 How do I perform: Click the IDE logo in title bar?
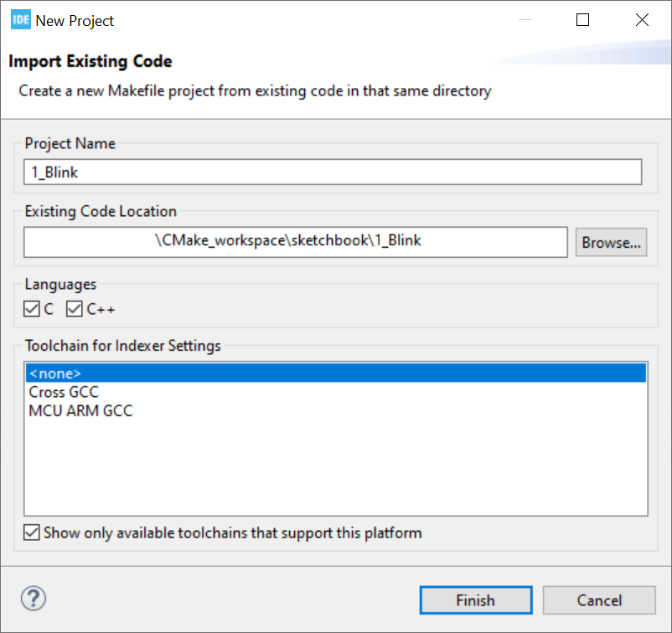(x=21, y=20)
